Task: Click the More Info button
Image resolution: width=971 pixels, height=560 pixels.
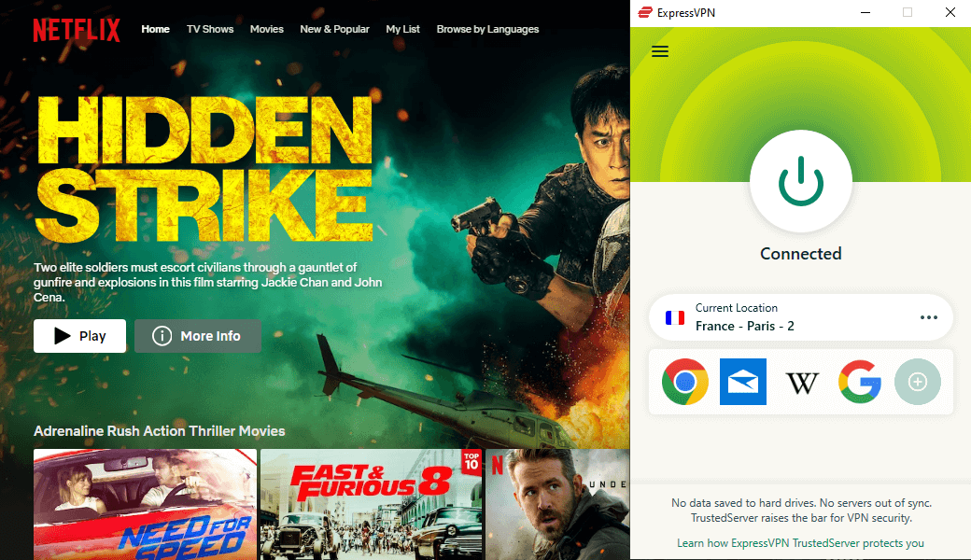Action: pyautogui.click(x=197, y=336)
